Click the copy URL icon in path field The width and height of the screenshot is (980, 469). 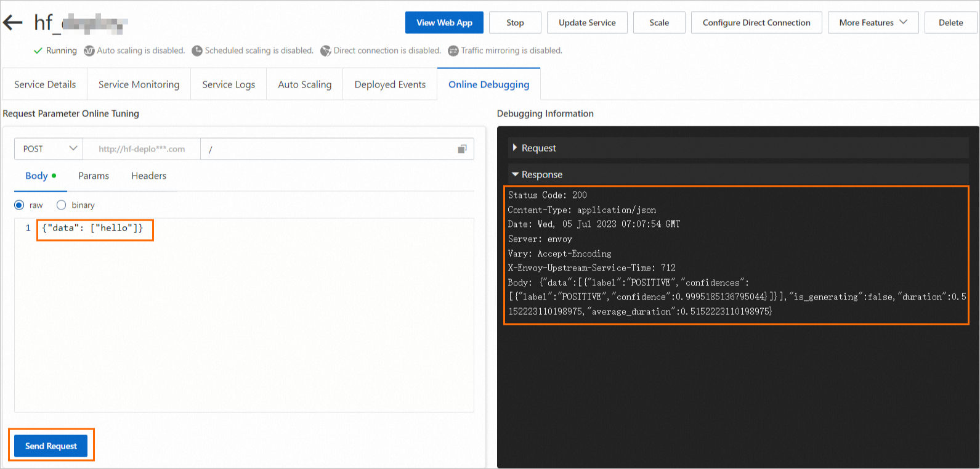click(x=462, y=149)
